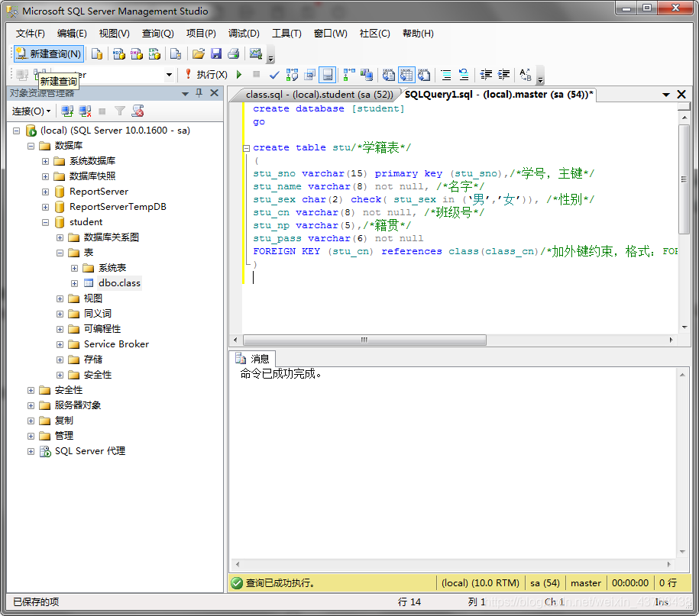The height and width of the screenshot is (616, 699).
Task: Click the Analysis Services XMLA query icon
Action: tap(154, 54)
